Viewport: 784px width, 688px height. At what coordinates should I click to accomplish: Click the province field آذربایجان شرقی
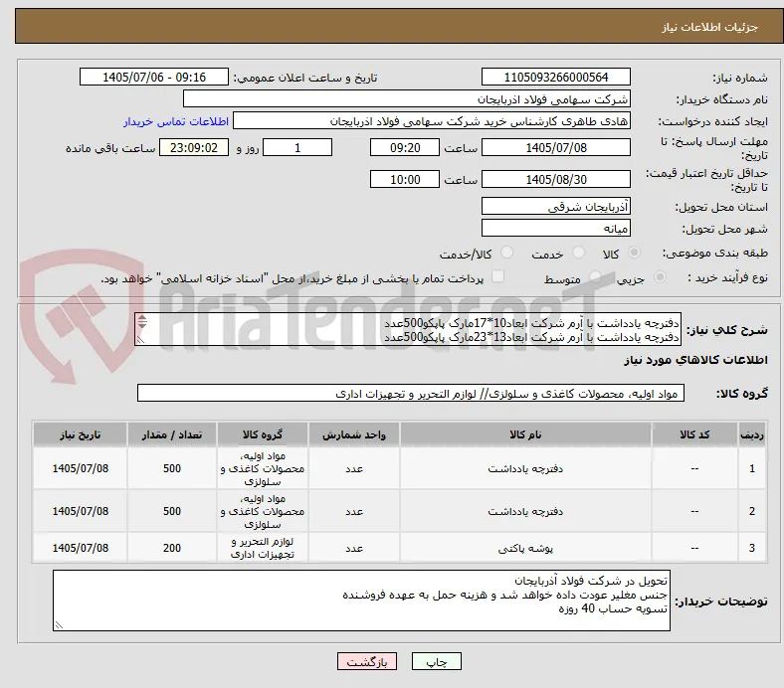coord(555,207)
